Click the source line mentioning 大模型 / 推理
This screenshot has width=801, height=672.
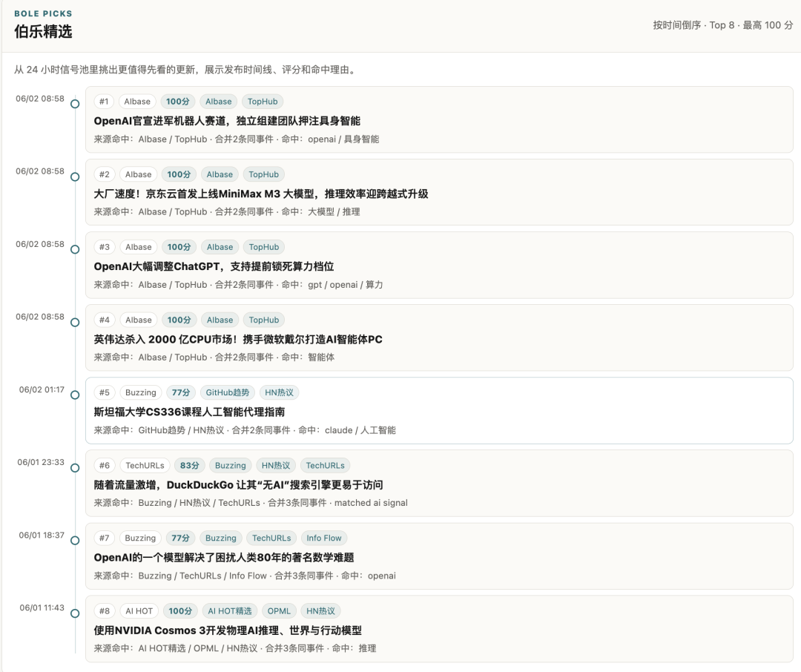pyautogui.click(x=227, y=212)
